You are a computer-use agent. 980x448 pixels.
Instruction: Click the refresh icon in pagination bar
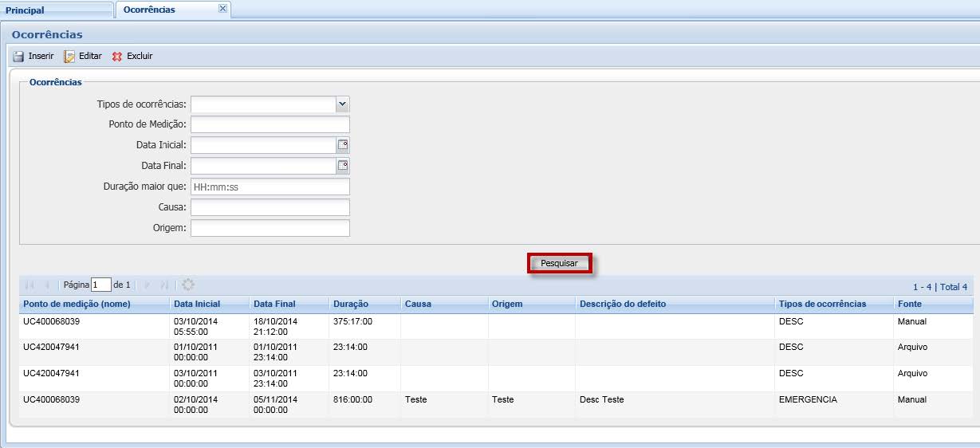coord(188,285)
